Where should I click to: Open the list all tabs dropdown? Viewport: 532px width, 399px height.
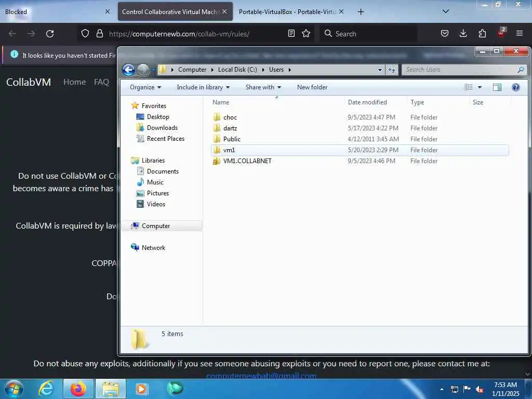pyautogui.click(x=446, y=11)
